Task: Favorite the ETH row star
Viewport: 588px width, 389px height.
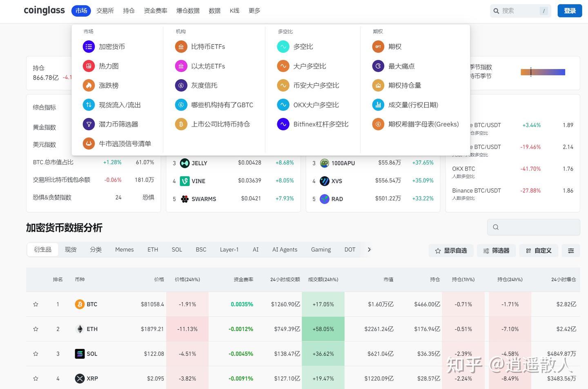Action: point(36,329)
